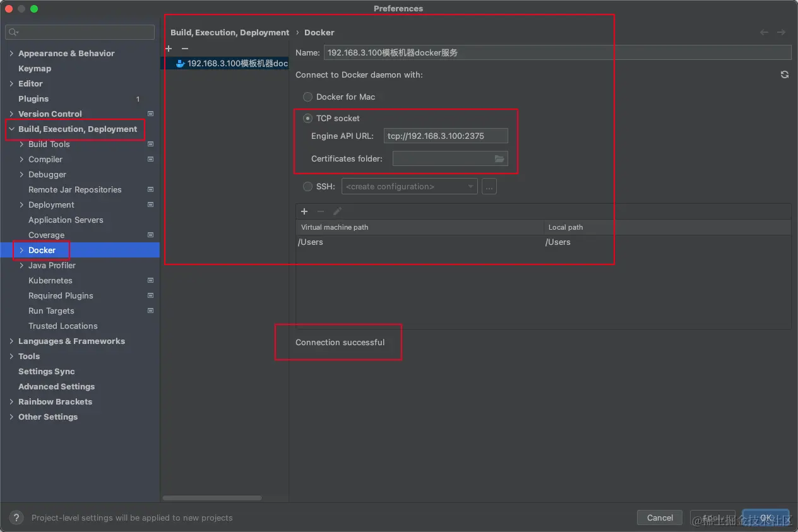Click the refresh icon beside Connect to Docker daemon
Viewport: 798px width, 532px height.
pyautogui.click(x=785, y=74)
